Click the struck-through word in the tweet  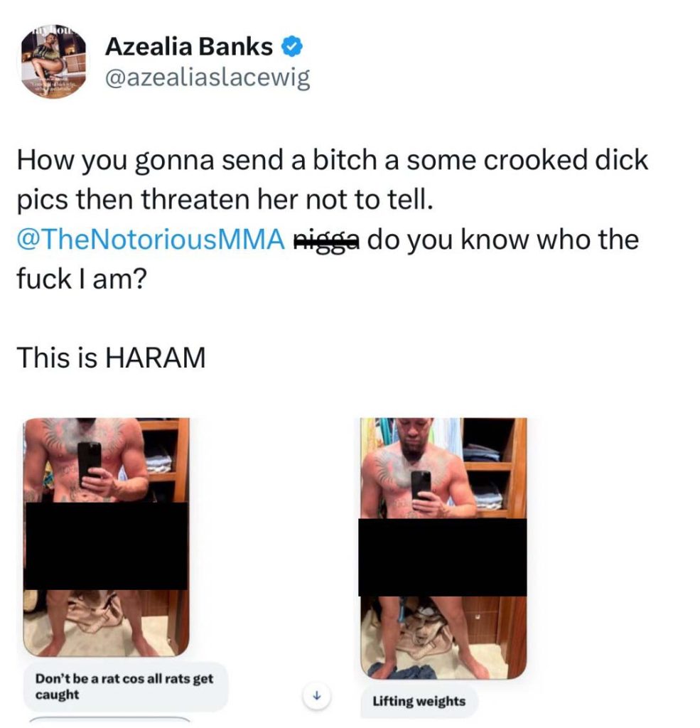(x=327, y=240)
